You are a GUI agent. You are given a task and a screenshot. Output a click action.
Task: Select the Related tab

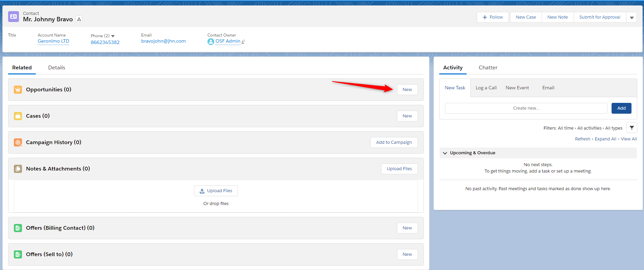pos(22,68)
